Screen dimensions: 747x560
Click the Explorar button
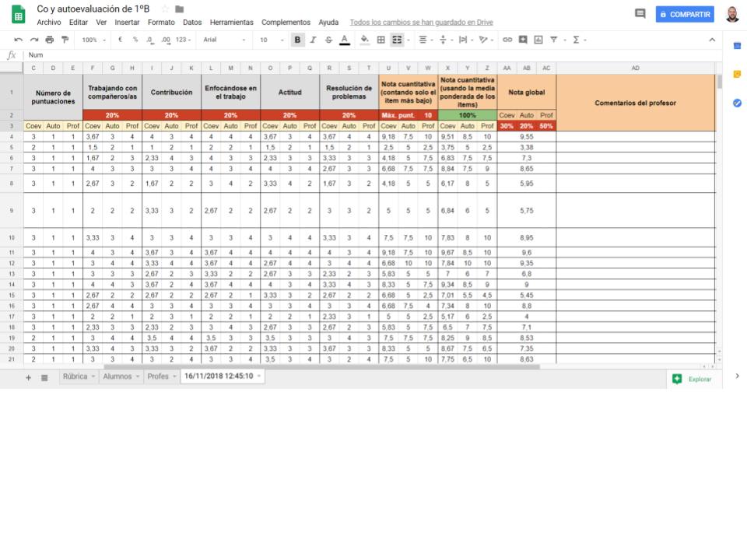pos(692,379)
